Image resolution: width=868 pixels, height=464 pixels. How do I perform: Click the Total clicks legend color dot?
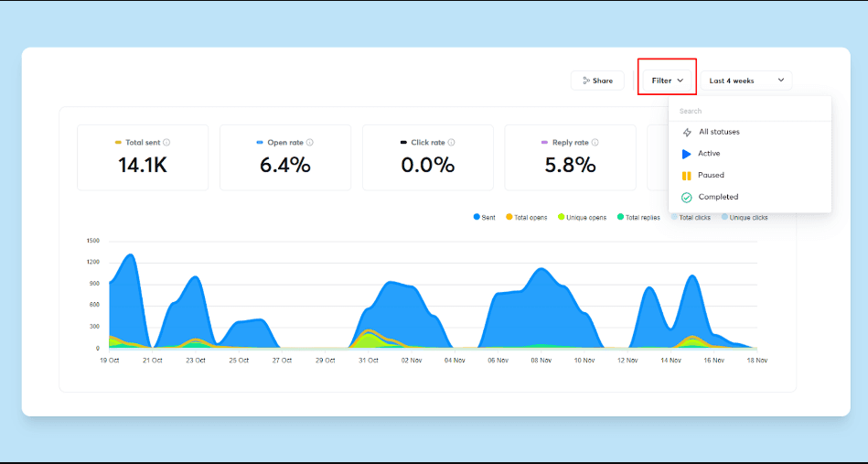pyautogui.click(x=674, y=217)
